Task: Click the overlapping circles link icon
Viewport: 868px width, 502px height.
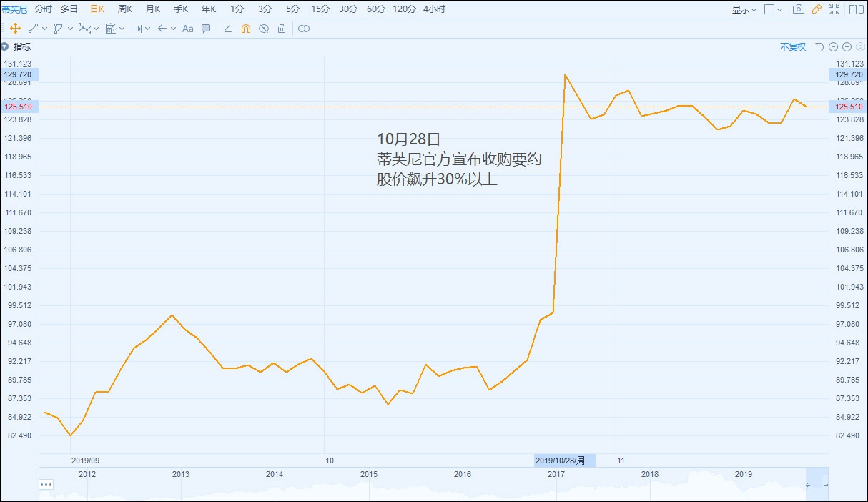Action: click(x=304, y=29)
